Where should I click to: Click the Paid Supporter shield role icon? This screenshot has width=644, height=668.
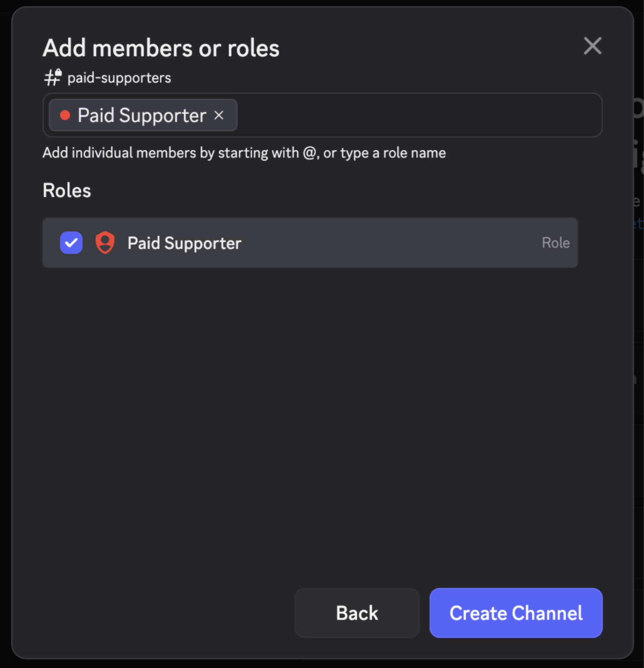[105, 243]
